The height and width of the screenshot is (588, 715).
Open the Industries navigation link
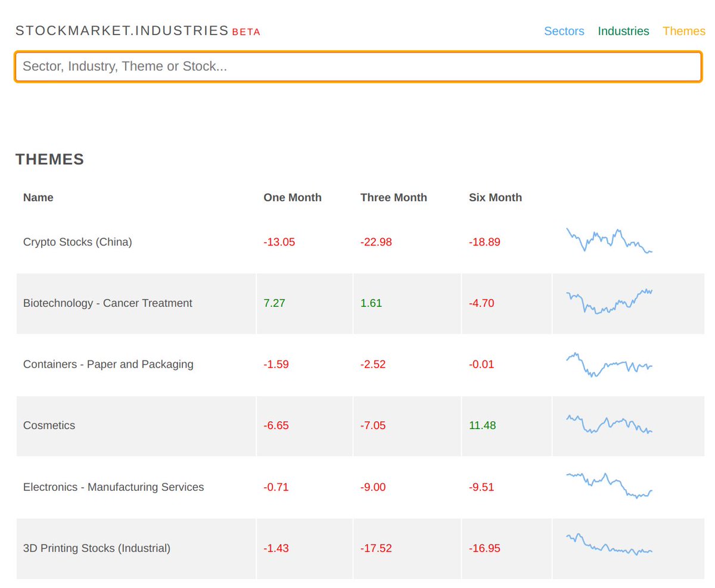point(623,31)
